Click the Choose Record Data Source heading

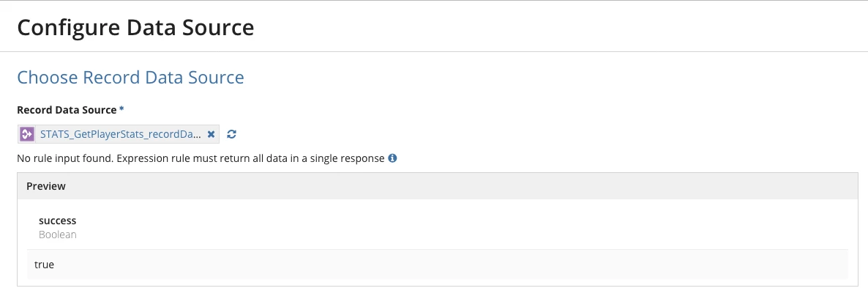pos(131,77)
